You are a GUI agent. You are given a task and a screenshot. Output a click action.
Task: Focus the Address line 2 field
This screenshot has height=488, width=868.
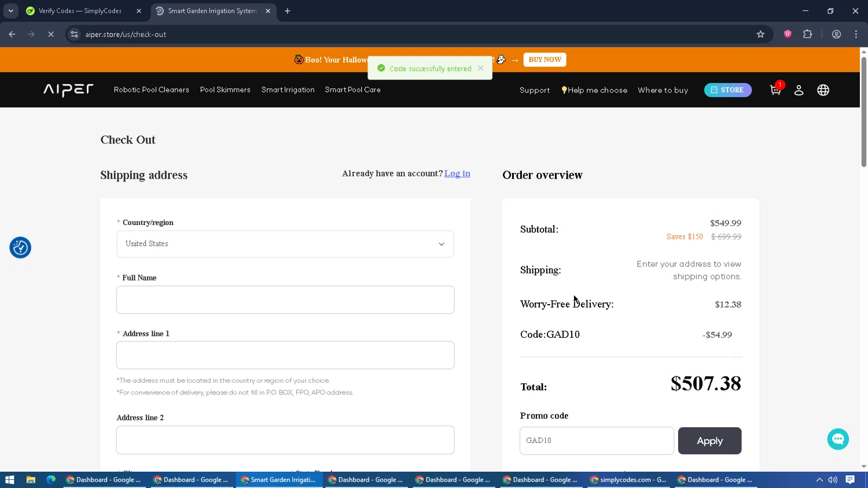pyautogui.click(x=285, y=440)
